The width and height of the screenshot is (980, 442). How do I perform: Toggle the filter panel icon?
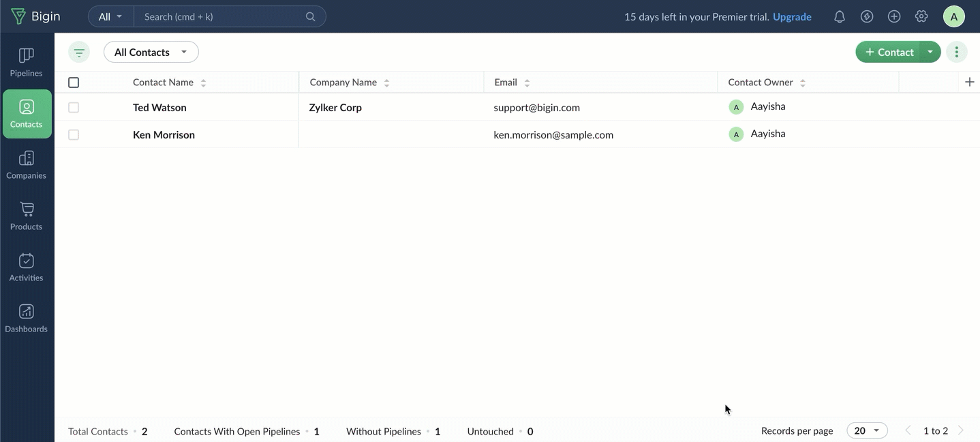coord(79,52)
